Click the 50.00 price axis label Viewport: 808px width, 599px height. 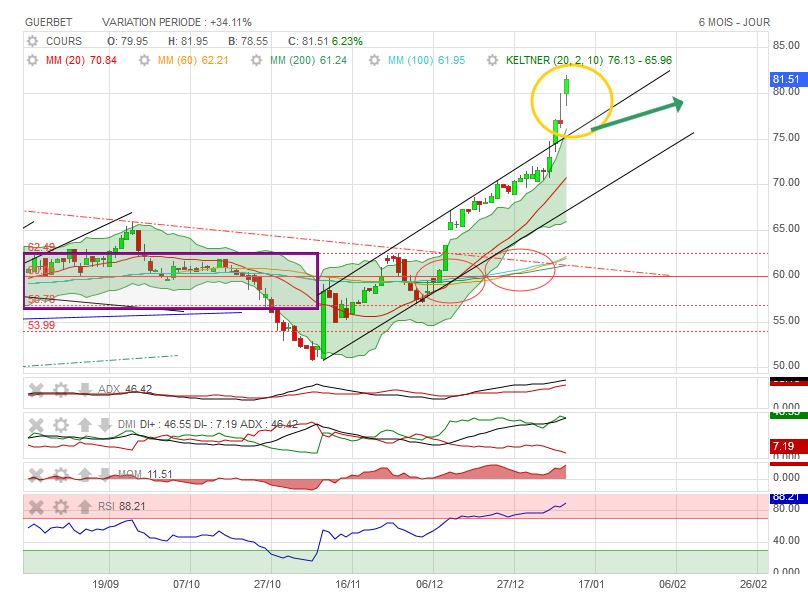tap(786, 365)
